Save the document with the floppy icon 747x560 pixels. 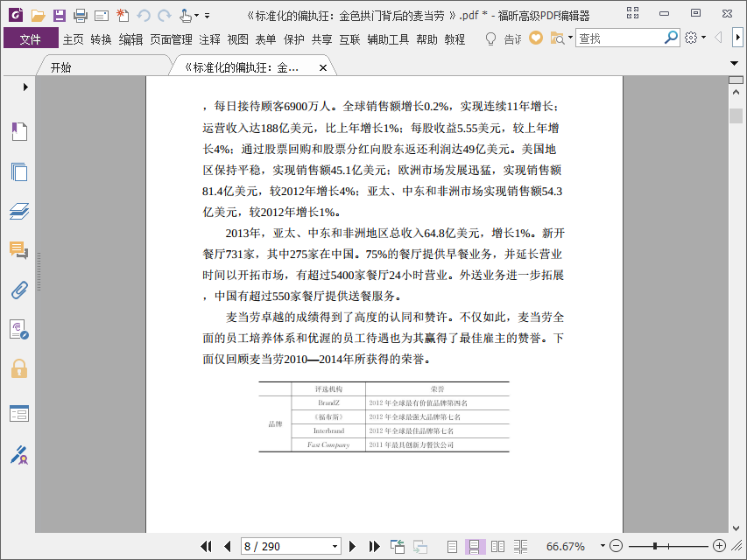[59, 16]
